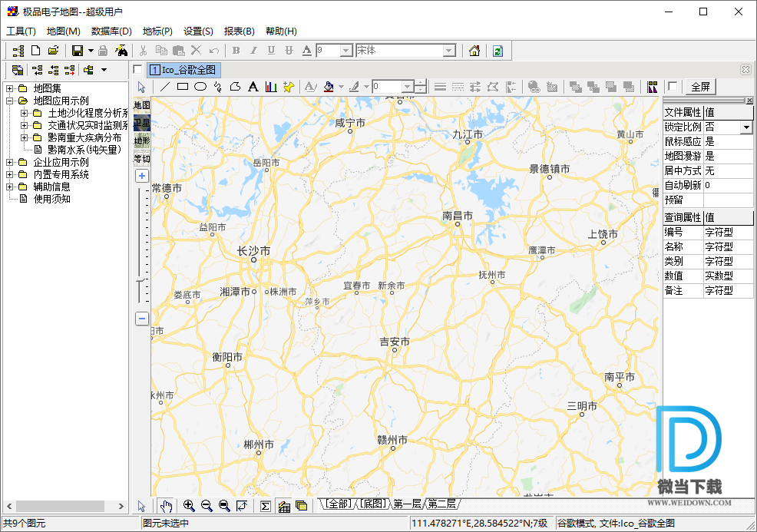Toggle checkbox beside Ico_谷歌全图 tab
Screen dimensions: 757x532
tap(138, 70)
